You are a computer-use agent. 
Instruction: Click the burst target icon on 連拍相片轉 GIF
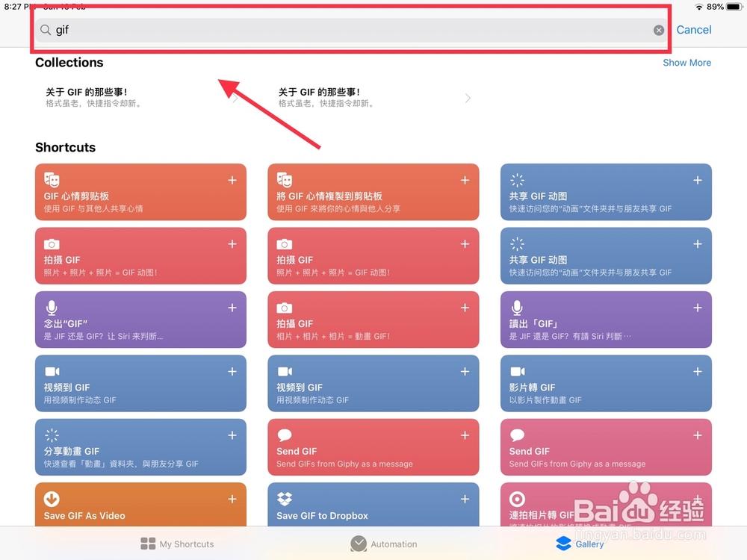pyautogui.click(x=517, y=499)
